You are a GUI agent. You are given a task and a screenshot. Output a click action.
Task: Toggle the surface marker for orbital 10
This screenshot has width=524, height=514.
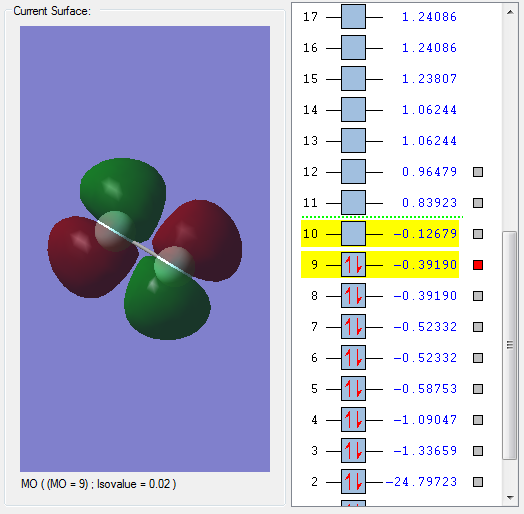[x=478, y=234]
